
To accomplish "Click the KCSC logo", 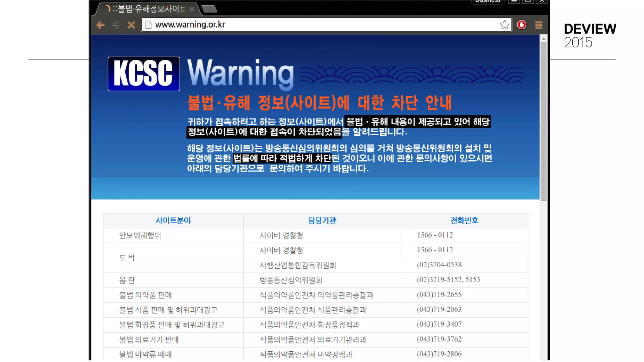I will click(x=144, y=74).
